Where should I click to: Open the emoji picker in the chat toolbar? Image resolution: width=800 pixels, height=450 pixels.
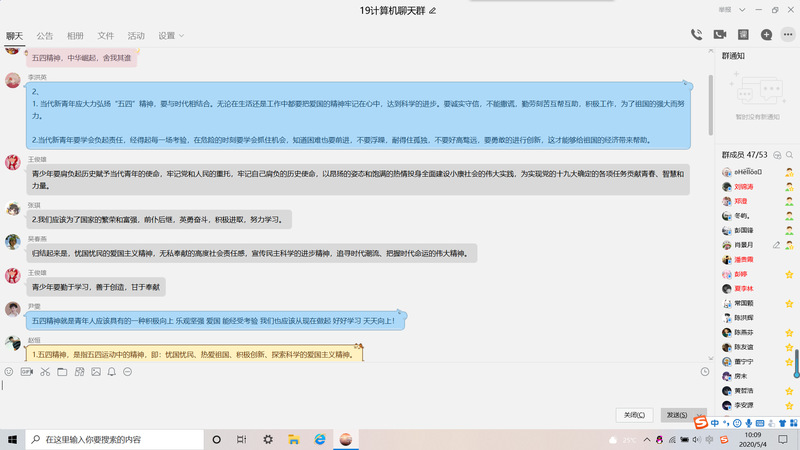point(9,372)
